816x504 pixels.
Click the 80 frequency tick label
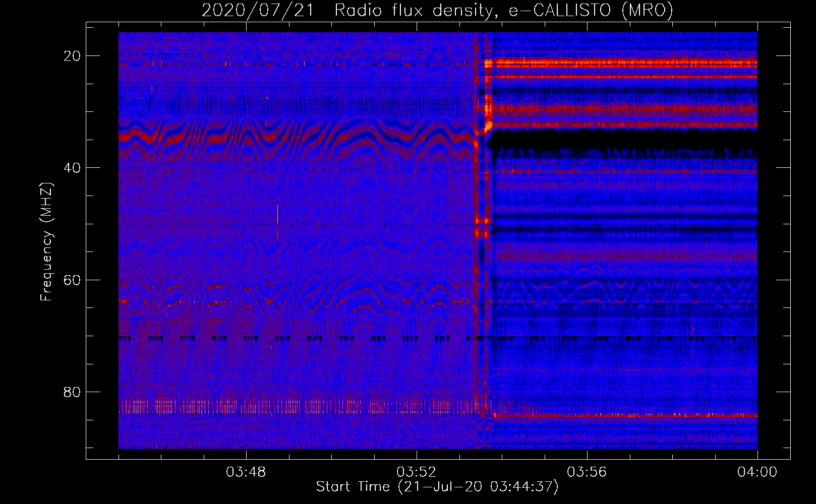(72, 392)
